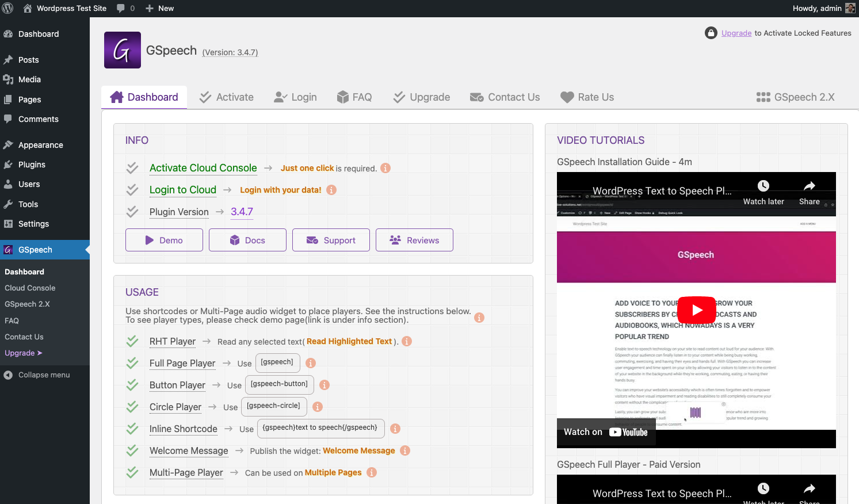Click the Activate Cloud Console link
The image size is (859, 504).
[x=203, y=168]
